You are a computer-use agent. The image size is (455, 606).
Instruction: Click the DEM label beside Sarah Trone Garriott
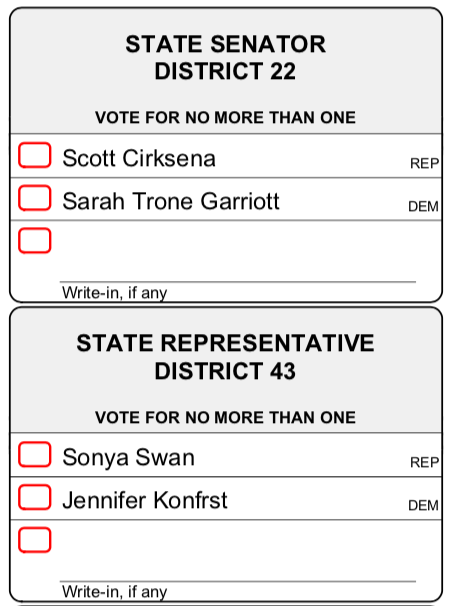coord(423,206)
